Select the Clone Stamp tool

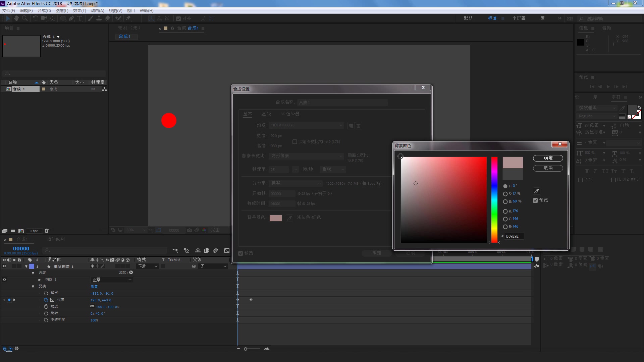[99, 18]
